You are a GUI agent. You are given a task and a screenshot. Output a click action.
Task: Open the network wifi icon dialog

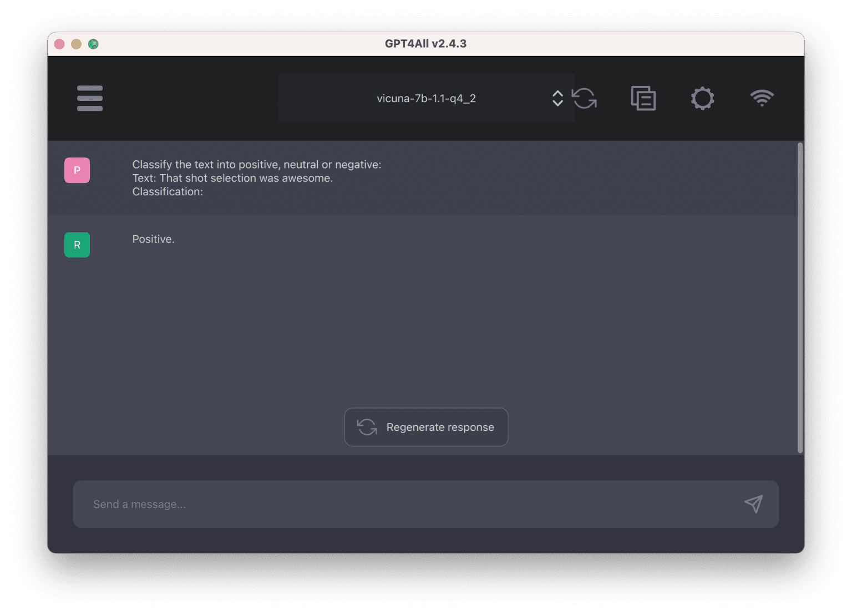pos(762,99)
